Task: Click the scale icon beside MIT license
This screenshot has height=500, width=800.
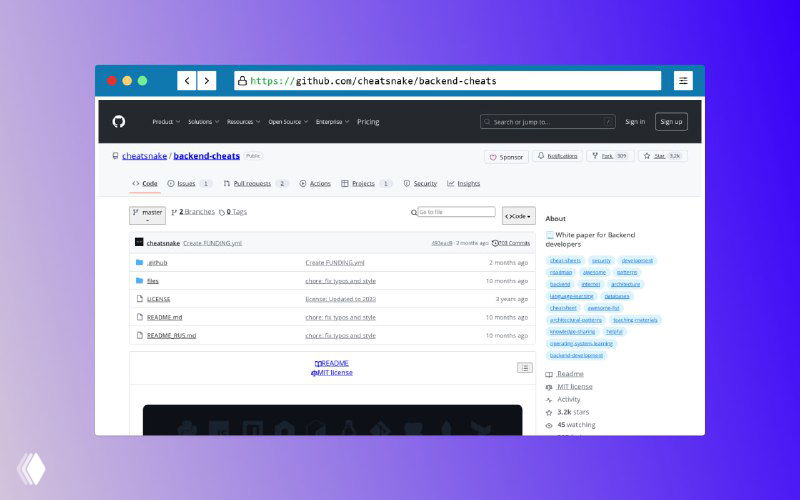Action: (549, 387)
